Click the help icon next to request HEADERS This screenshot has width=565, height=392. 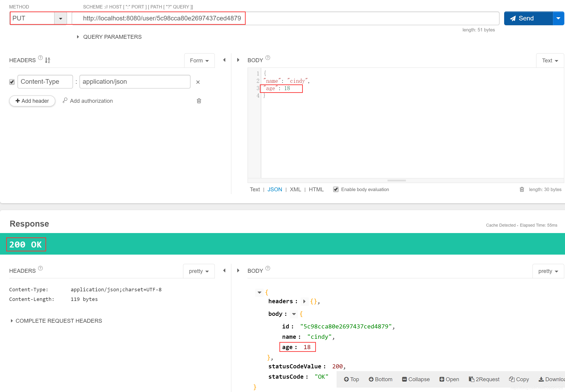pos(41,58)
